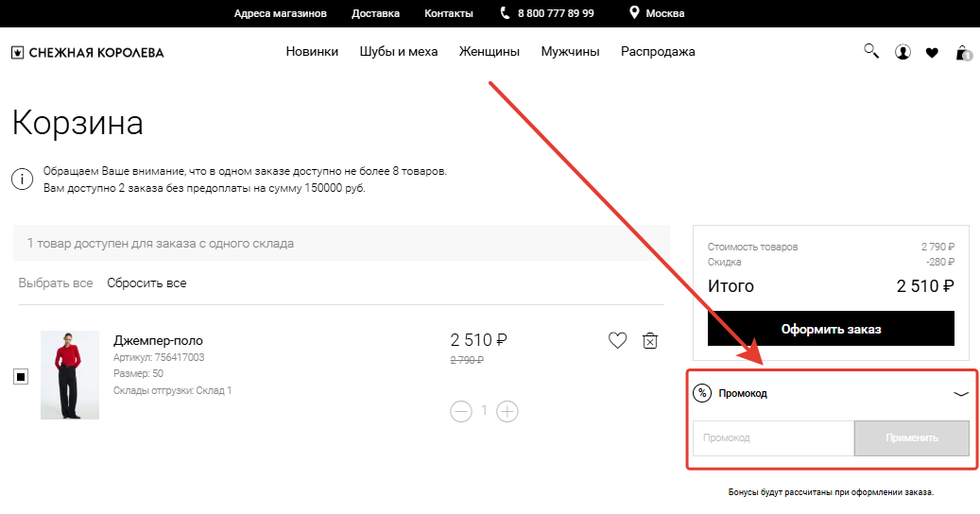This screenshot has width=980, height=514.
Task: Click the Снежная Королева logo
Action: pyautogui.click(x=88, y=53)
